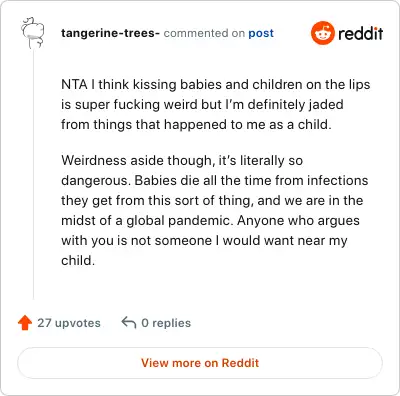
Task: Click the "0 replies" label
Action: point(166,323)
